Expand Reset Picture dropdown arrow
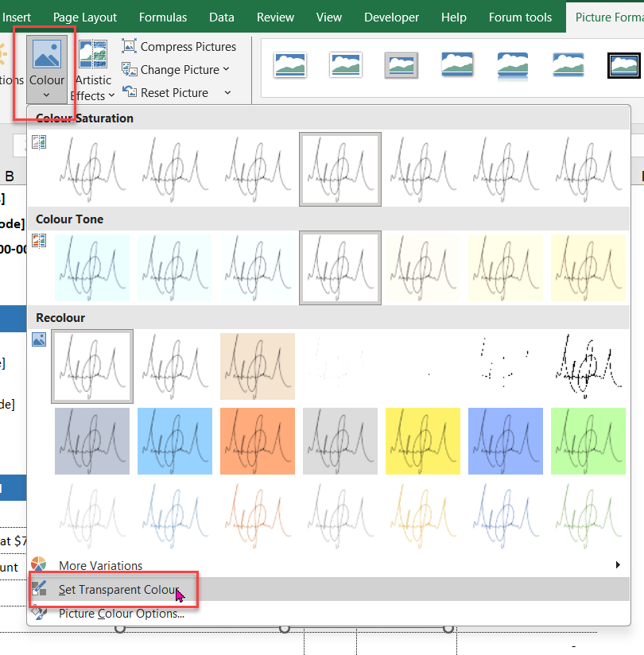This screenshot has width=644, height=655. click(x=227, y=93)
